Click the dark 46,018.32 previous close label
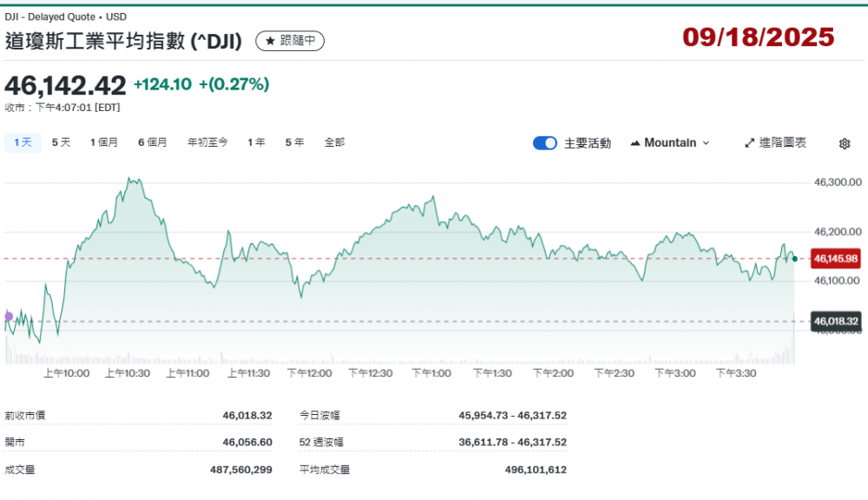 tap(834, 321)
